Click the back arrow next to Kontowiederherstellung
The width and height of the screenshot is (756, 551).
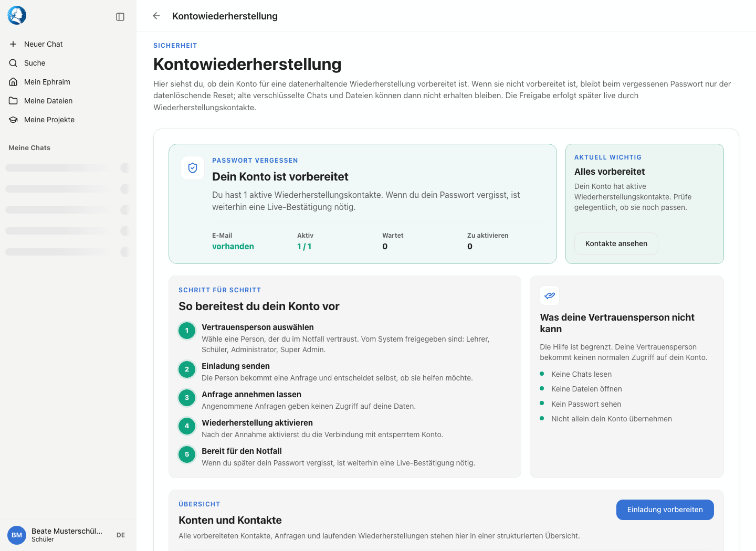point(156,16)
